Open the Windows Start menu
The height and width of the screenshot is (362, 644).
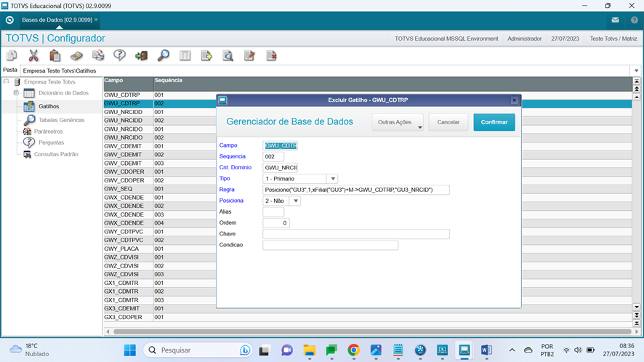[130, 350]
